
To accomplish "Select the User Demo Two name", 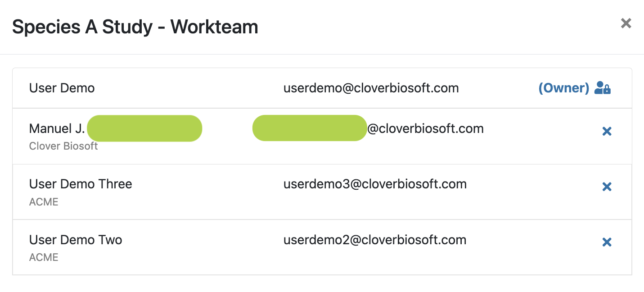I will tap(76, 239).
